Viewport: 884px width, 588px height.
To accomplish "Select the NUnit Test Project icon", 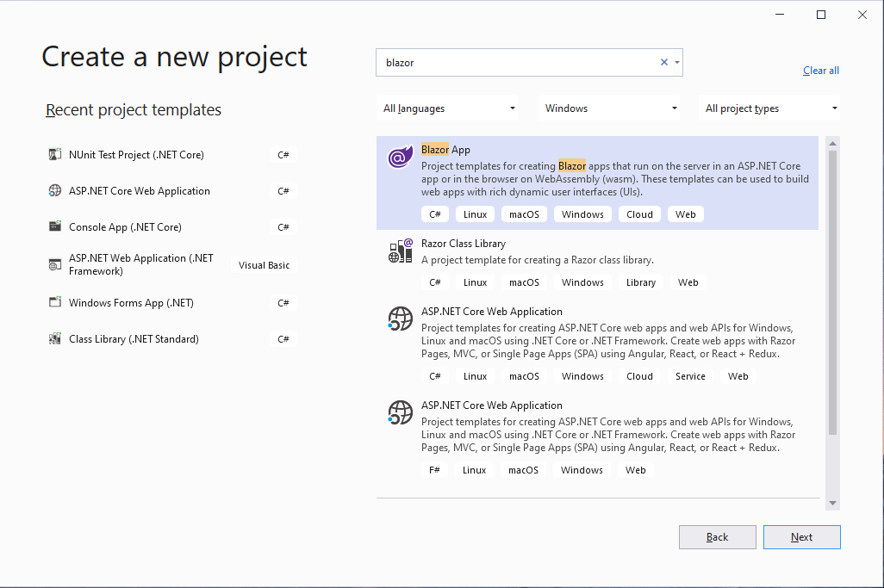I will coord(55,155).
